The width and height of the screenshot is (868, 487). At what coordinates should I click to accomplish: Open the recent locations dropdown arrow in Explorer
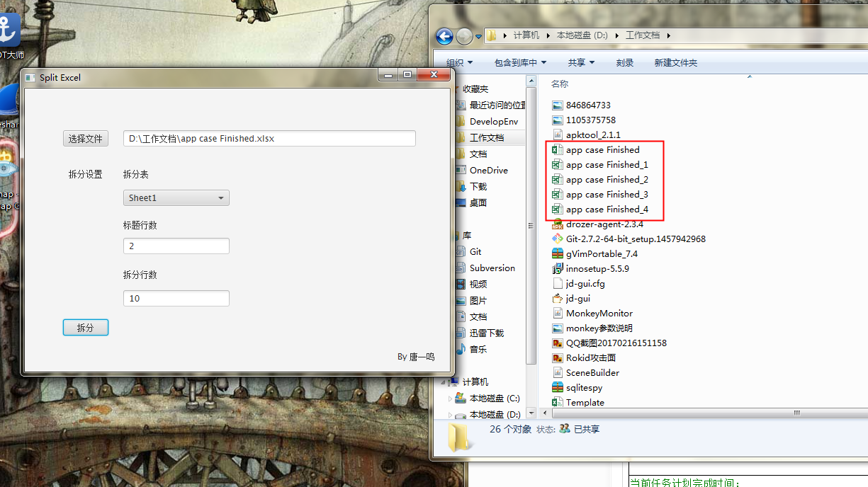[x=479, y=36]
